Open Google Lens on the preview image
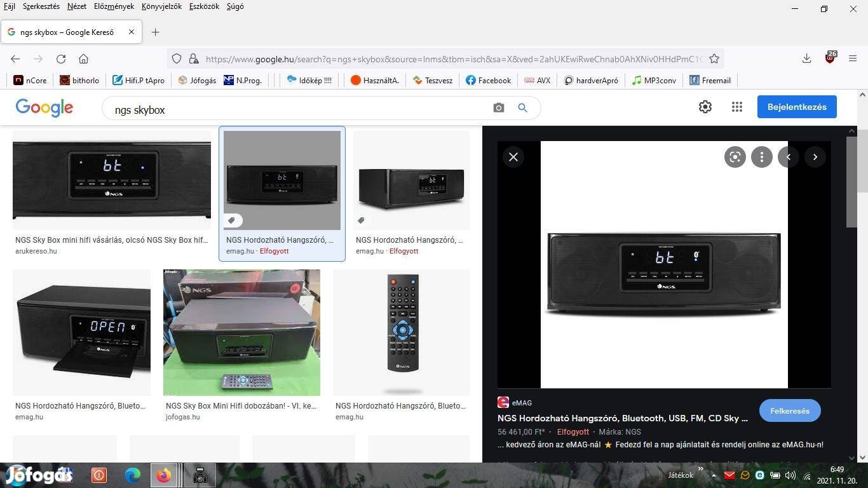Screen dimensions: 868x488 click(x=735, y=157)
